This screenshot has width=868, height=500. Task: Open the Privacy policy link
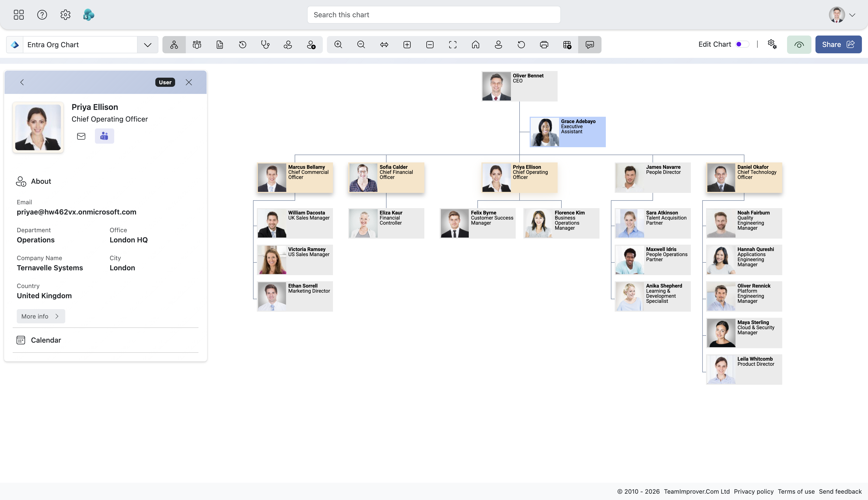pos(754,491)
